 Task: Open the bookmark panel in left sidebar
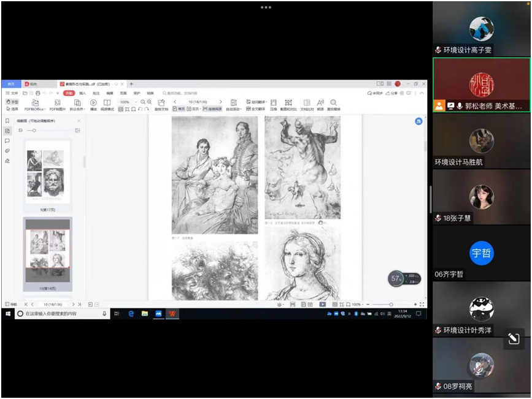point(7,121)
